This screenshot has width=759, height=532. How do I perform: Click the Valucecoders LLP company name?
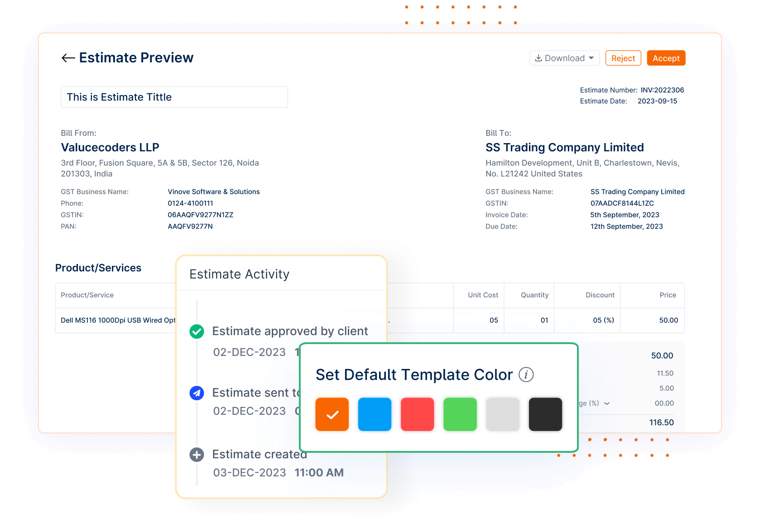[110, 148]
